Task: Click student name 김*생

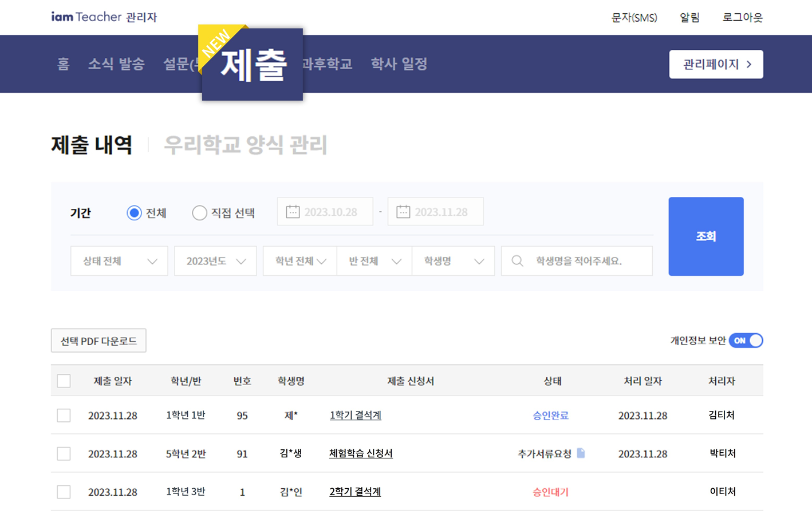Action: (x=291, y=453)
